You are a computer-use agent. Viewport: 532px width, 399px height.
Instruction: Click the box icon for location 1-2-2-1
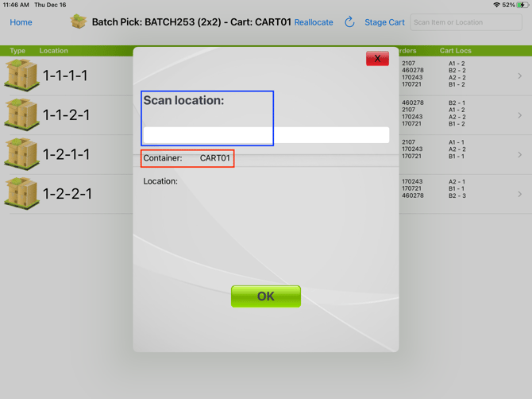[x=21, y=193]
